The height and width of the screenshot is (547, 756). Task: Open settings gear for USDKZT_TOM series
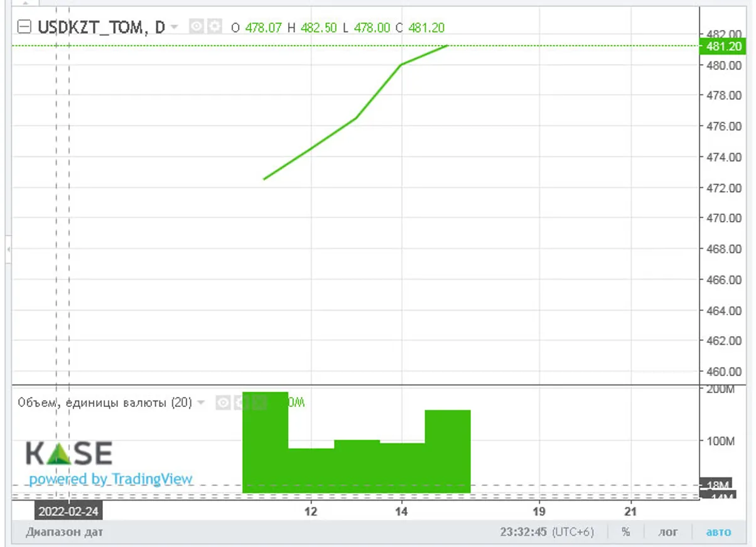215,26
